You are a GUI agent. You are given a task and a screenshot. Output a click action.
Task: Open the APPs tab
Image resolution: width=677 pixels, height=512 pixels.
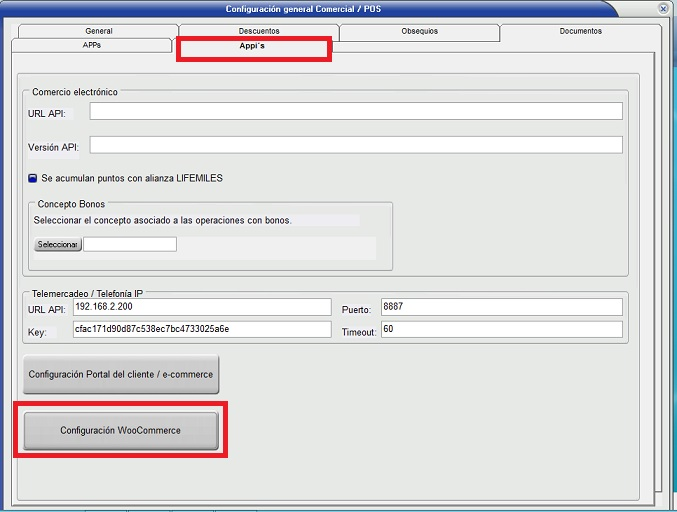(x=91, y=46)
